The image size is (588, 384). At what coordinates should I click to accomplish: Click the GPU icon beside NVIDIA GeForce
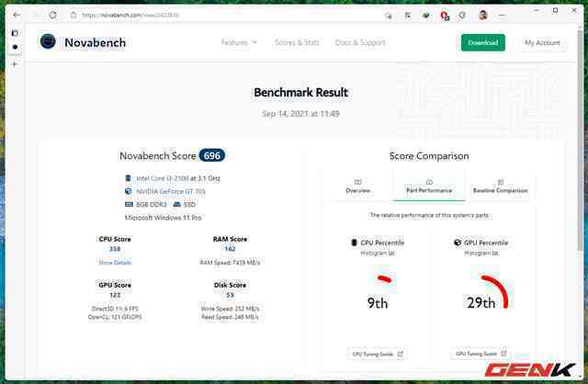[x=129, y=192]
